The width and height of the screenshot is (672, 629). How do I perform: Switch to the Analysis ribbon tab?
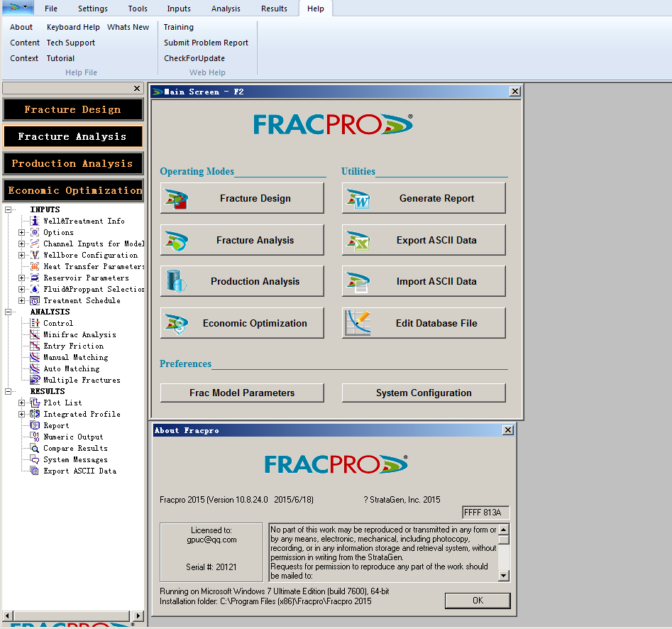(x=226, y=9)
